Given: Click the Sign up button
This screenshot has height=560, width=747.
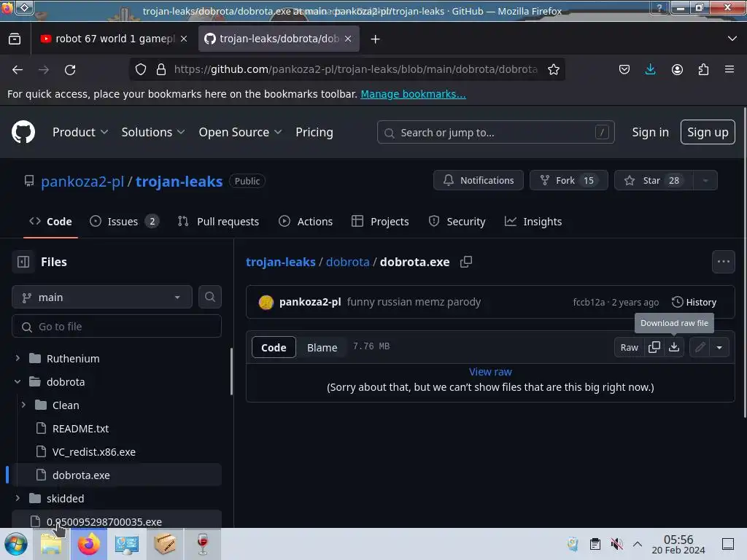Looking at the screenshot, I should coord(708,132).
